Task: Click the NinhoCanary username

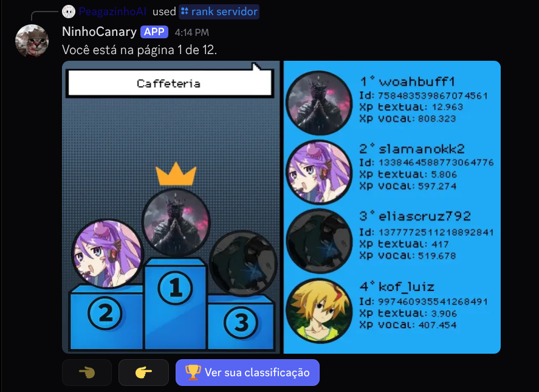Action: click(99, 32)
